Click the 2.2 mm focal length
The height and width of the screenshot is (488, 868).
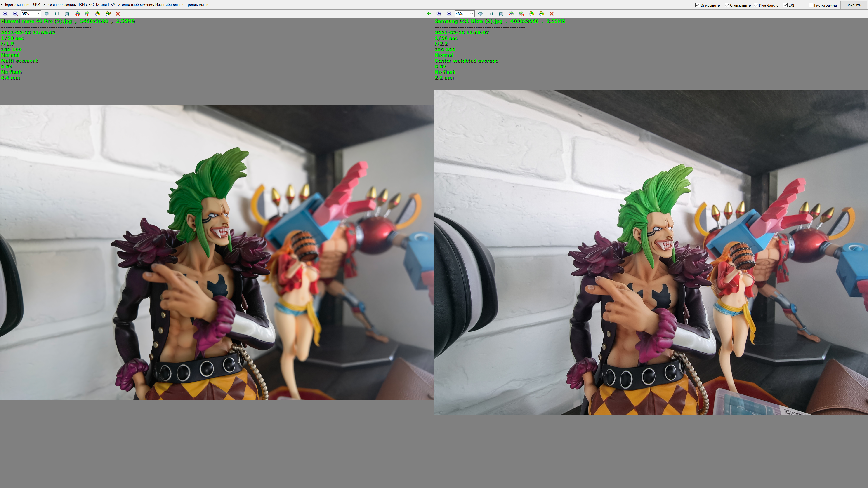point(444,78)
